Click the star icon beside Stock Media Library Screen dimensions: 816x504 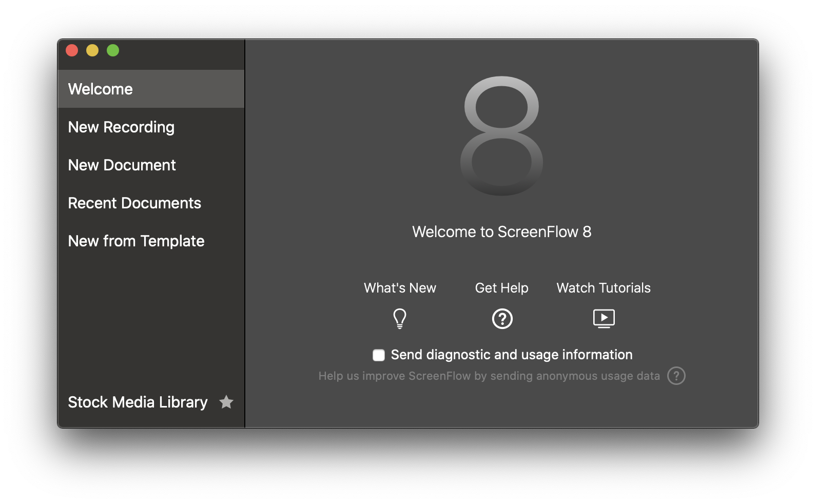coord(226,402)
